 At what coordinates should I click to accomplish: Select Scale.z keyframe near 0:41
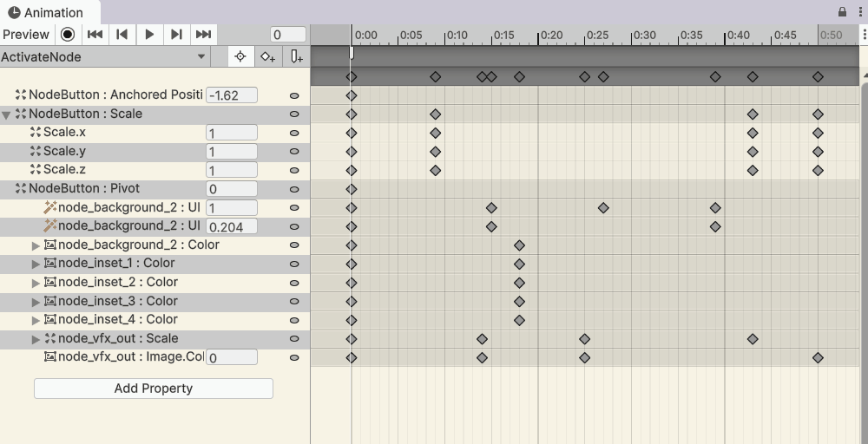(753, 170)
